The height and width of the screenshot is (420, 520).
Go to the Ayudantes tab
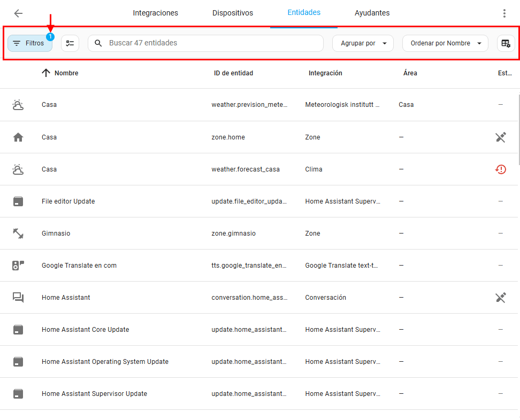click(x=372, y=13)
